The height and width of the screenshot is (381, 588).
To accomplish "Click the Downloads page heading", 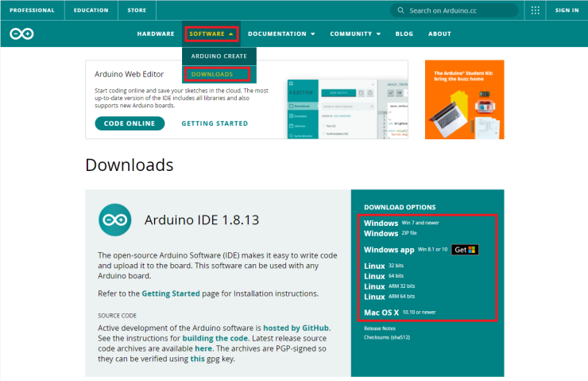I will pos(130,165).
